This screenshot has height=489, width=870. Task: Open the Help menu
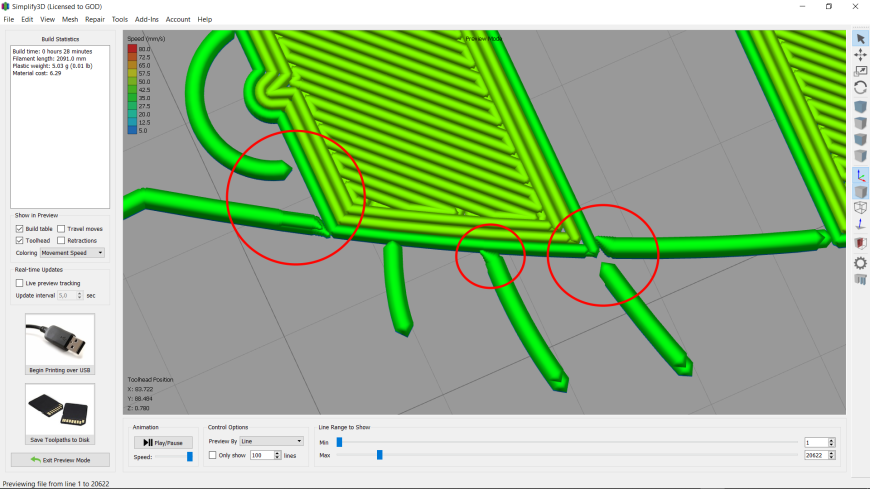point(205,19)
